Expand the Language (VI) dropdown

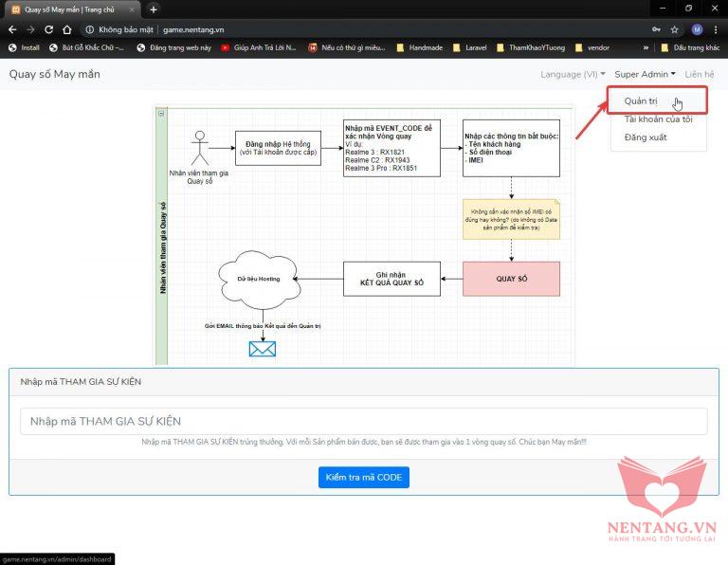pos(573,74)
